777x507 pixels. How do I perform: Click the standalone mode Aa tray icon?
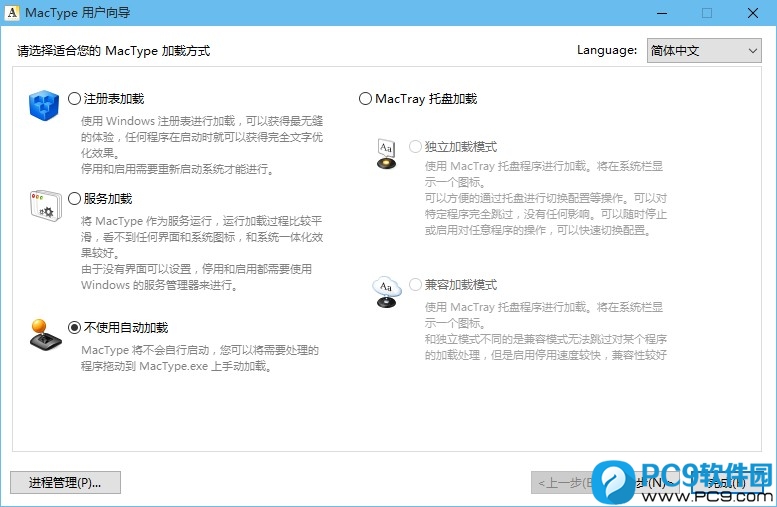click(387, 154)
